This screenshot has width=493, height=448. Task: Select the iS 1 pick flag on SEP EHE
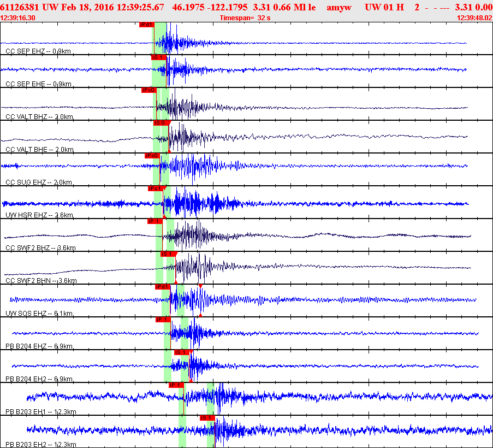click(158, 57)
